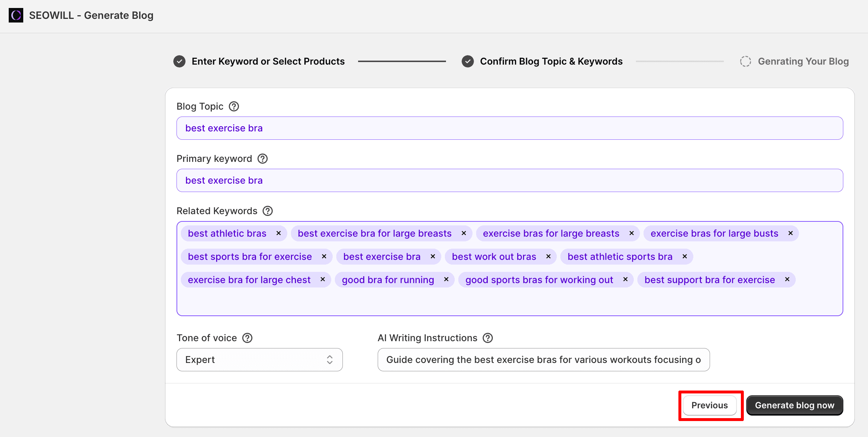Image resolution: width=868 pixels, height=437 pixels.
Task: Click the SEOWILL logo icon
Action: click(x=15, y=15)
